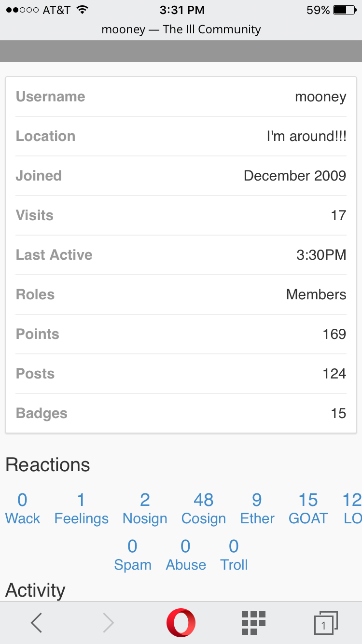Open the GOAT reactions link
Viewport: 362px width, 644px height.
point(308,509)
